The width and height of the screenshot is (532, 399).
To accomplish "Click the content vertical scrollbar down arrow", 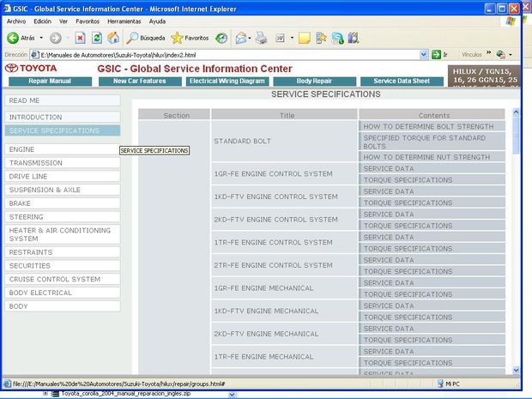I will pyautogui.click(x=516, y=369).
